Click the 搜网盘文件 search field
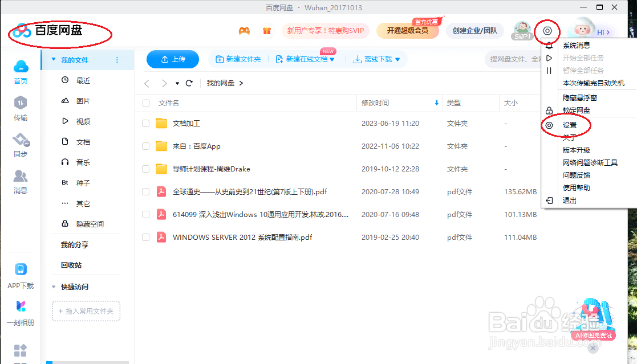This screenshot has width=637, height=364. [x=513, y=59]
